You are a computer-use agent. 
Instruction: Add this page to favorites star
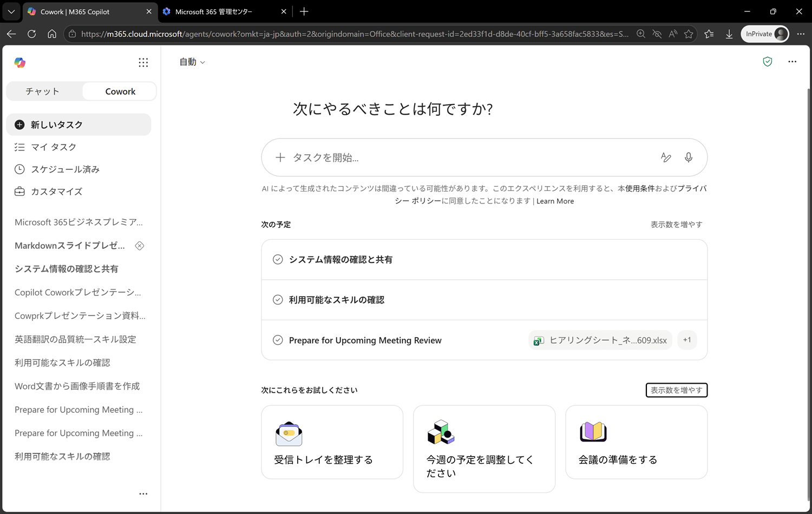[x=689, y=34]
